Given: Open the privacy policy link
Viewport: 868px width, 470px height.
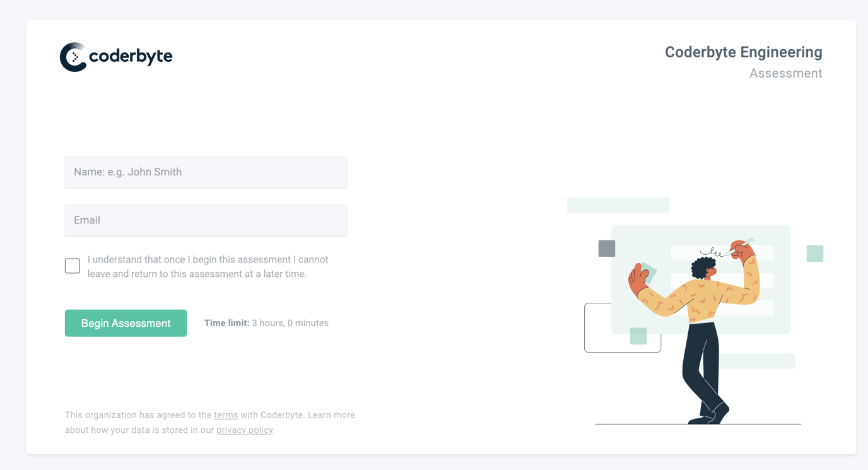Looking at the screenshot, I should point(245,430).
